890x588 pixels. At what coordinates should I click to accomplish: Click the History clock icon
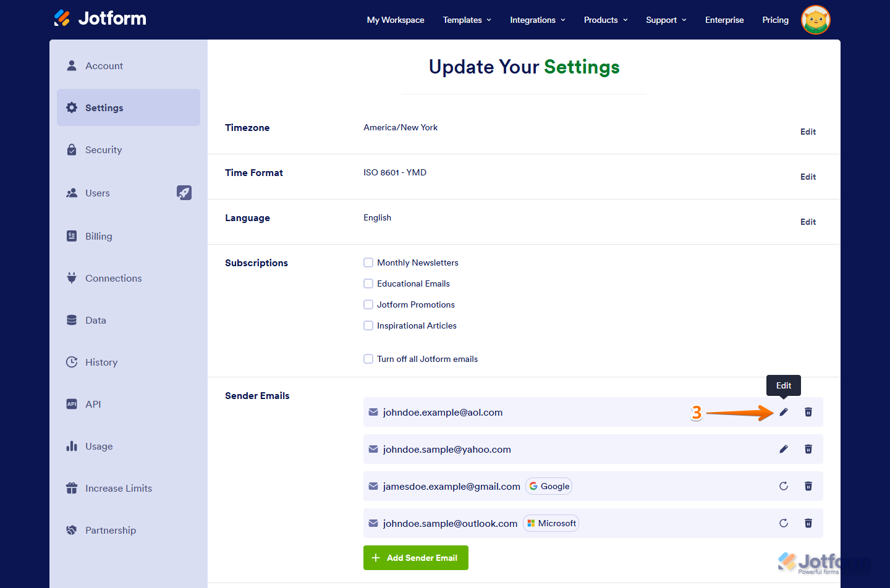pos(72,362)
